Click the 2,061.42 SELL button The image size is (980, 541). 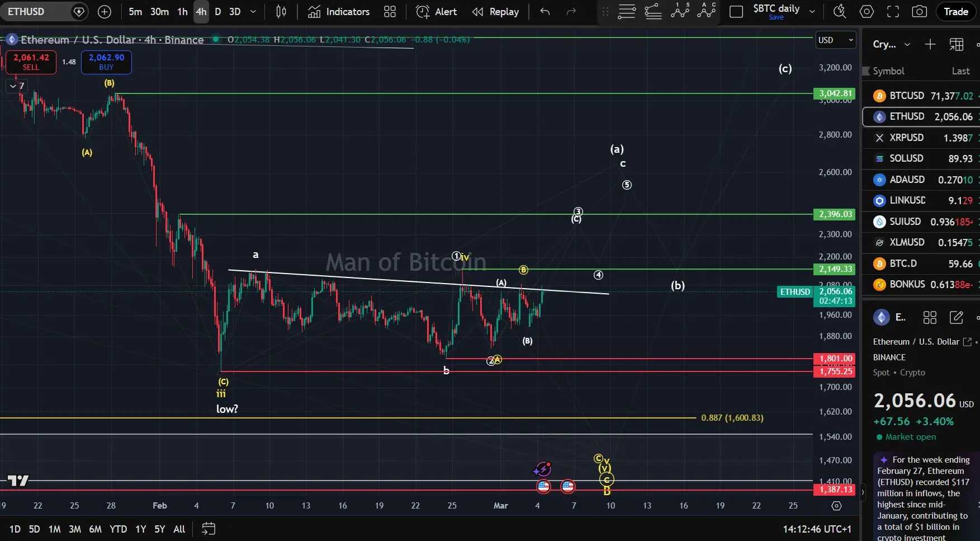pyautogui.click(x=31, y=62)
